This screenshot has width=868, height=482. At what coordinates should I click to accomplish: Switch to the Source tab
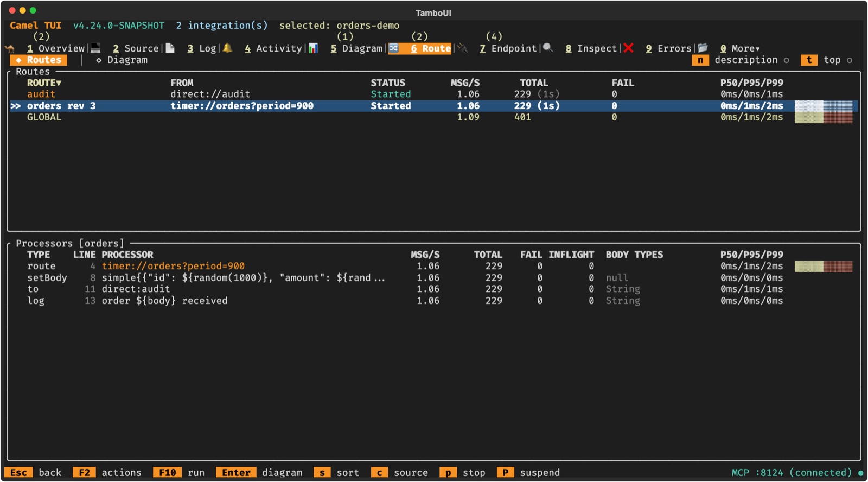tap(136, 48)
